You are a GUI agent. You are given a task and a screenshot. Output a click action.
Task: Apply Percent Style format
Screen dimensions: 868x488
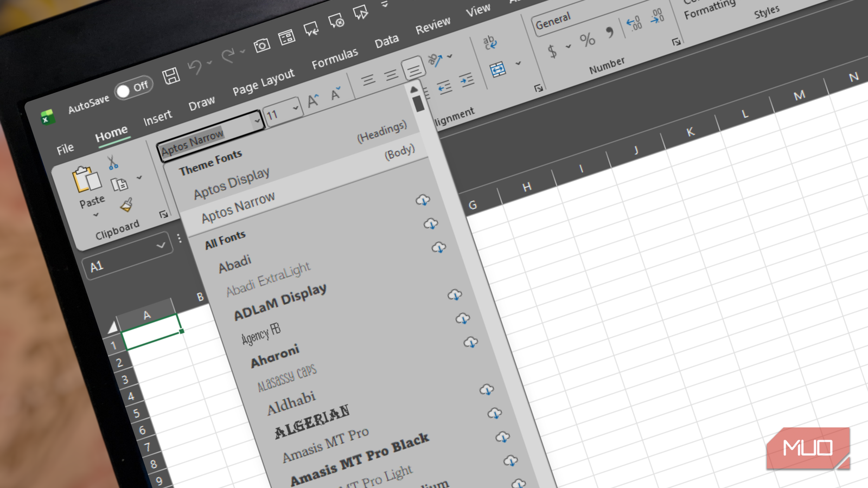pos(587,40)
